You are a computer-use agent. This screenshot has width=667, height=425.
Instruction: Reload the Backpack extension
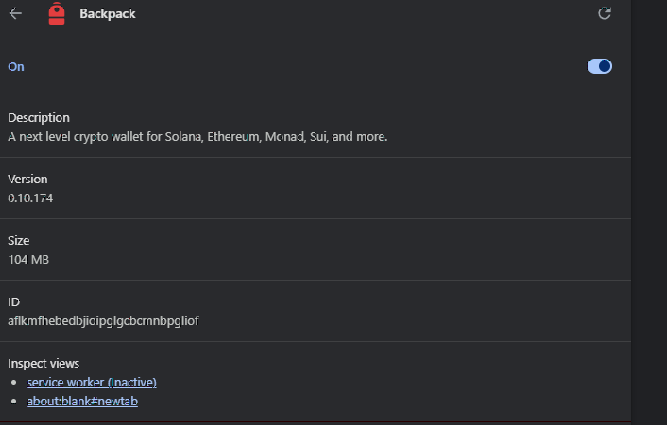click(604, 14)
